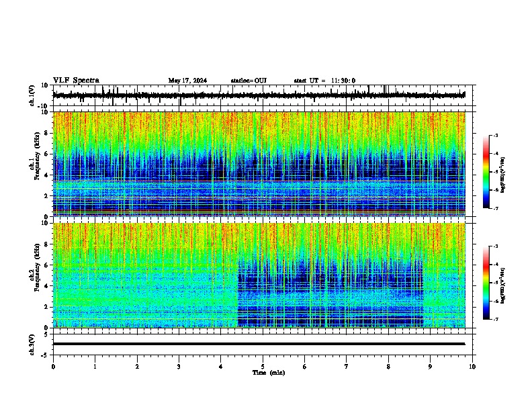Click the "4" kHz tick on ch.2 spectrogram

[46, 286]
